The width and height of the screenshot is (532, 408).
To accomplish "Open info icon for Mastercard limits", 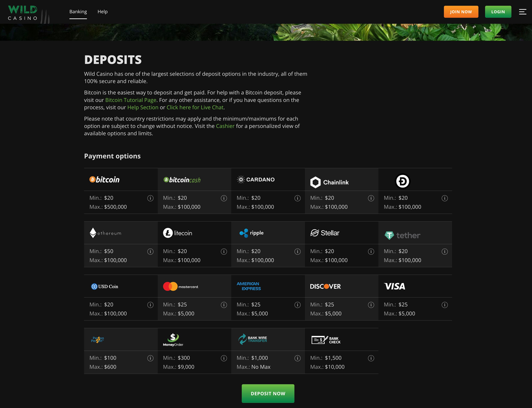I will [x=224, y=305].
